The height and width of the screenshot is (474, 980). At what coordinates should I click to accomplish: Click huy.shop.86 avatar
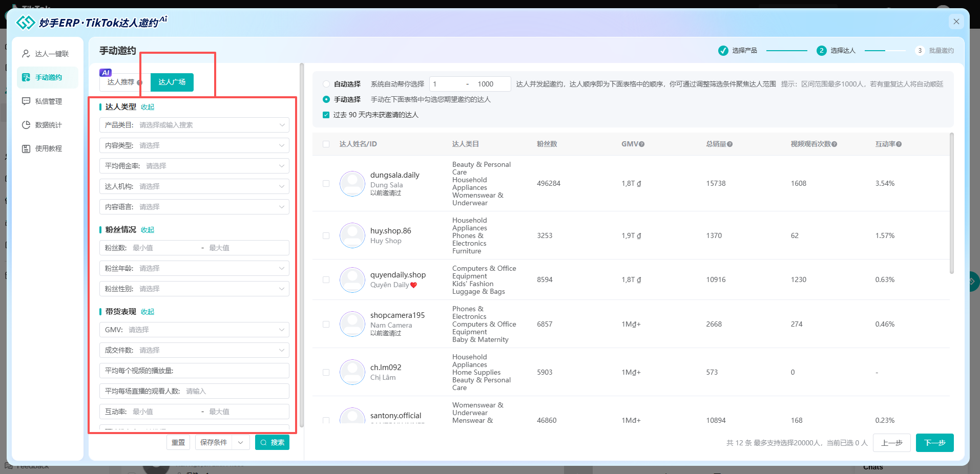352,235
